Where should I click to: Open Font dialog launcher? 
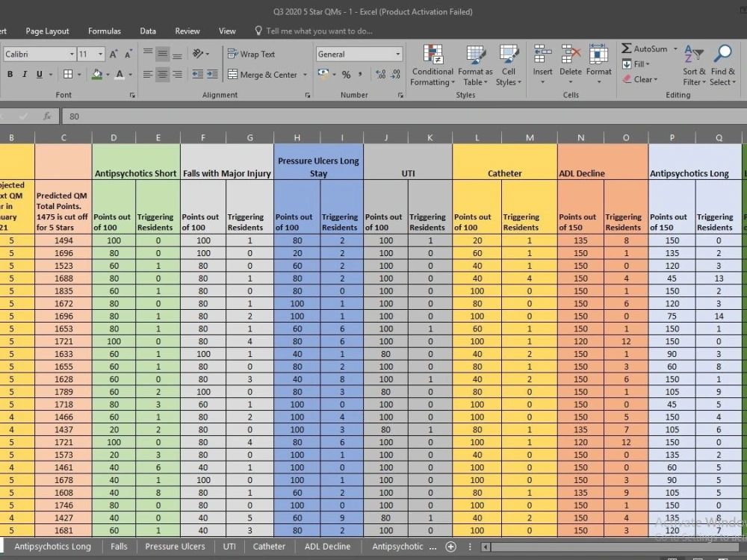[x=132, y=96]
